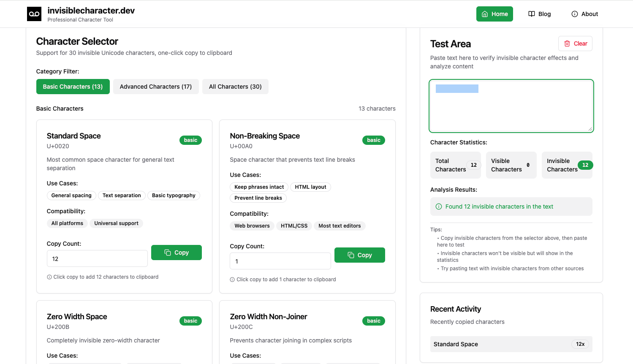
Task: Click 'Text separation' use case tag
Action: pyautogui.click(x=122, y=196)
